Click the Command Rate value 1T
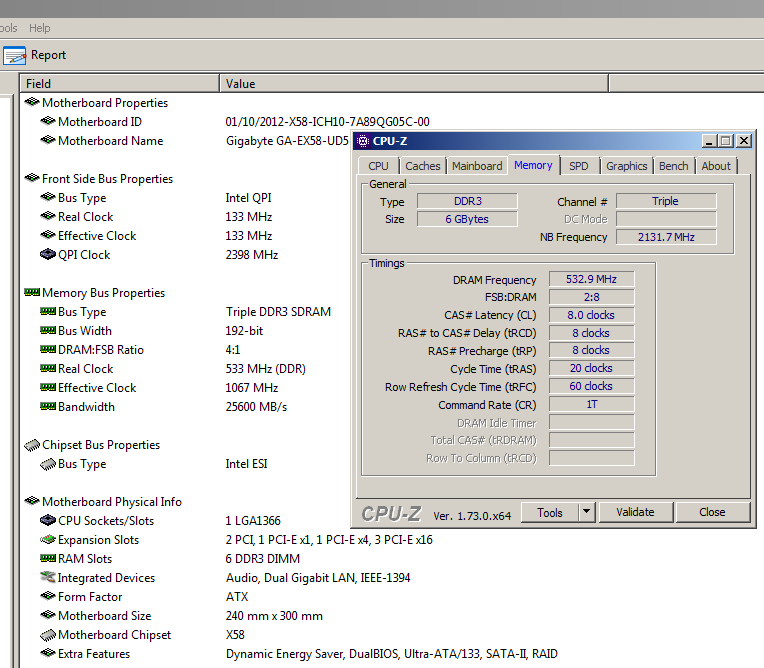The image size is (764, 668). pyautogui.click(x=591, y=404)
